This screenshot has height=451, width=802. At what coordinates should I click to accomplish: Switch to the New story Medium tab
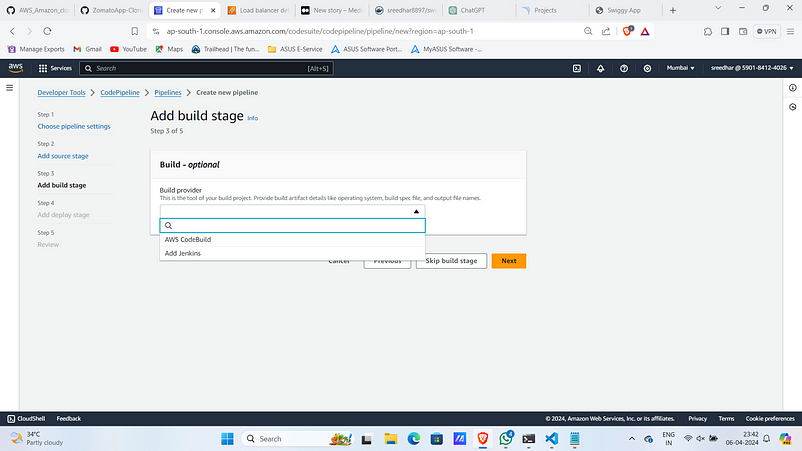pos(333,10)
